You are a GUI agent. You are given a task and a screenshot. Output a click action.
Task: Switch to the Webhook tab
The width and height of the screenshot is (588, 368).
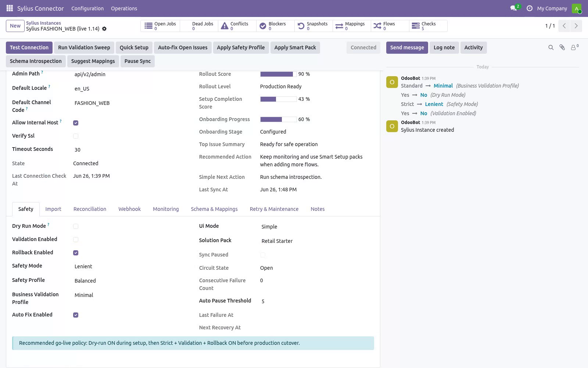tap(129, 209)
